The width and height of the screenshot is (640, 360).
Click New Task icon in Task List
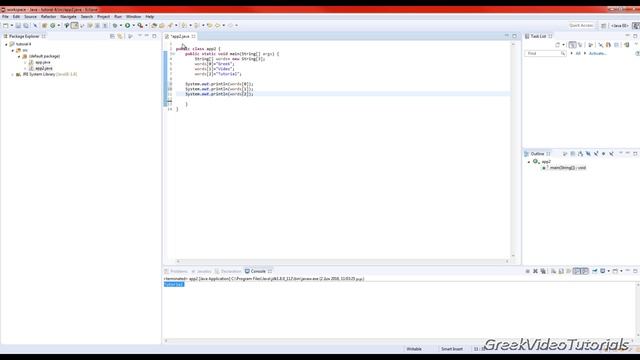pos(558,45)
